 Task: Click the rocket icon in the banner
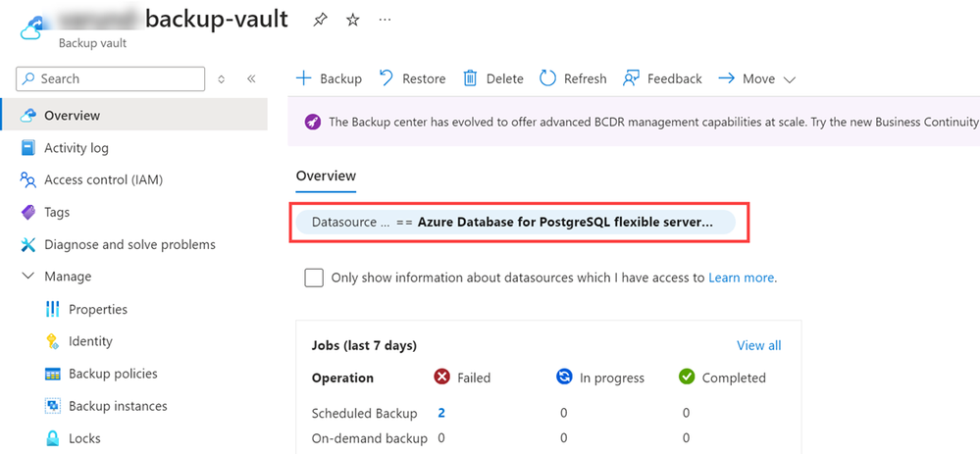click(313, 122)
